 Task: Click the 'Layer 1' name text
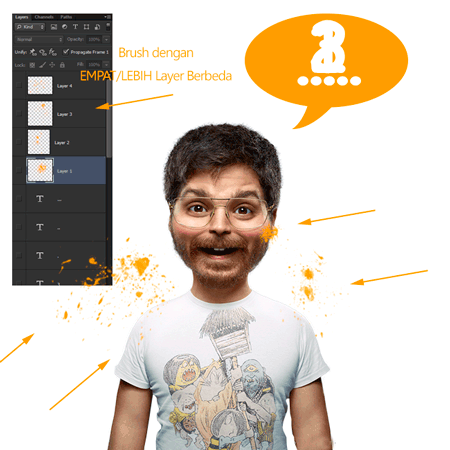click(64, 171)
